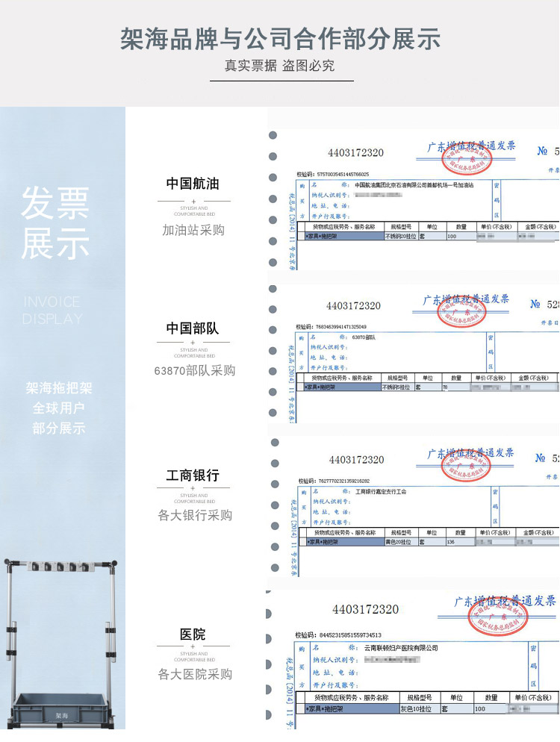Click invoice code '4403172320' on 工商银行 invoice
560x742 pixels.
pyautogui.click(x=356, y=460)
